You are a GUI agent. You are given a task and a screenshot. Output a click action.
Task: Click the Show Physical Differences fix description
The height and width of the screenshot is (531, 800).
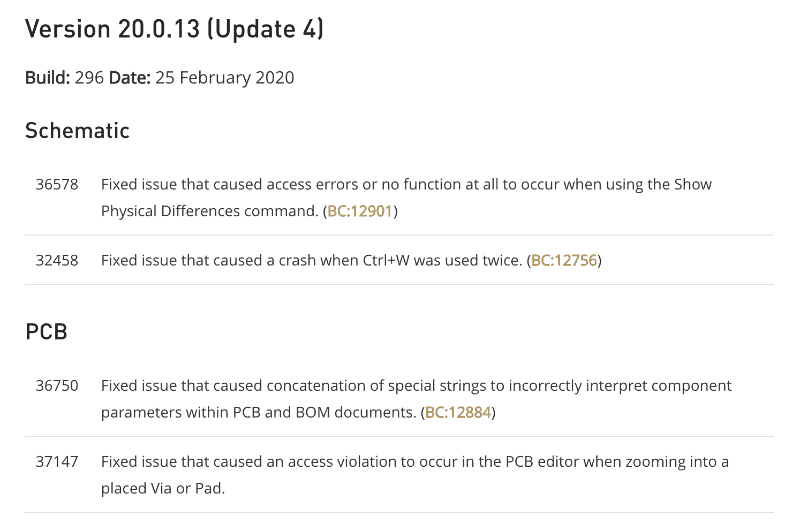[x=406, y=197]
